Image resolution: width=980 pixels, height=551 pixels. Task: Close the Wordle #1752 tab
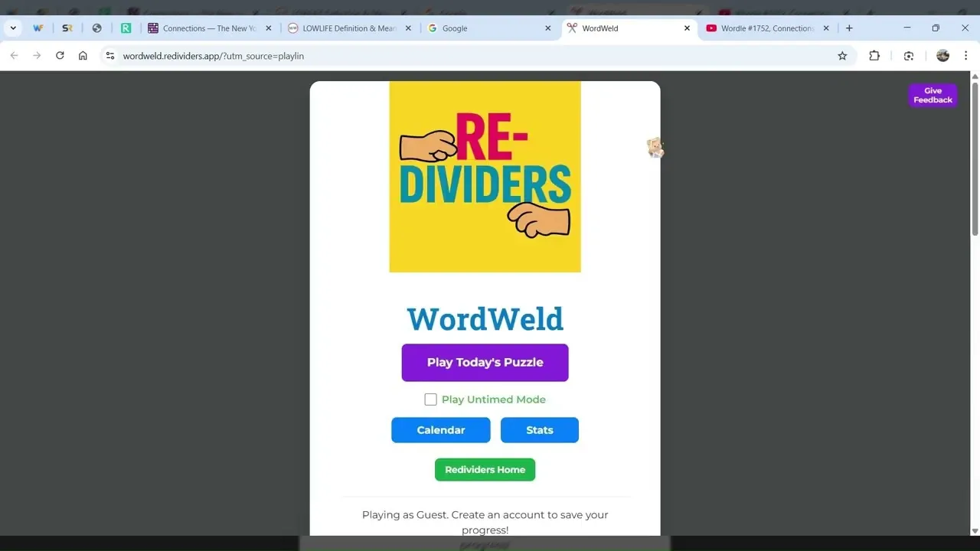point(826,28)
